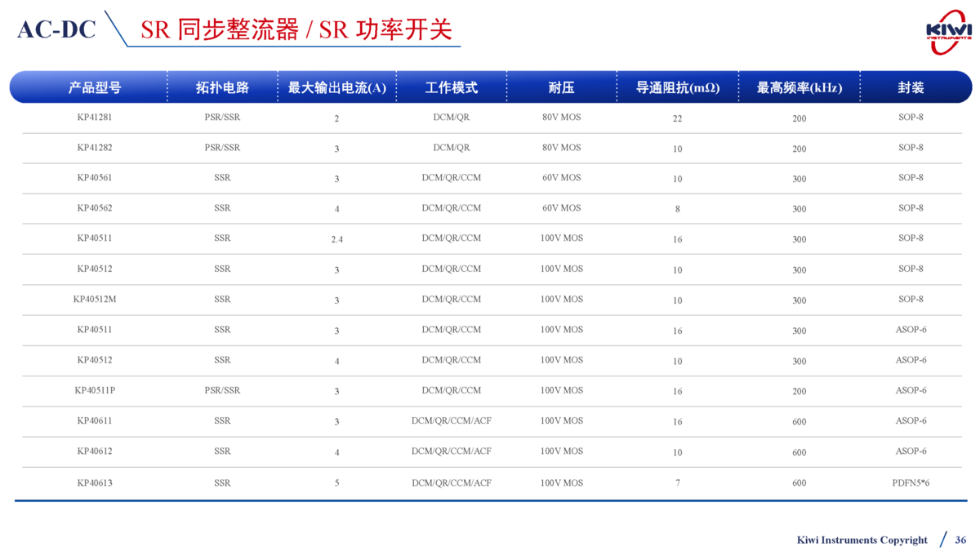Click the AC-DC section heading

coord(56,29)
